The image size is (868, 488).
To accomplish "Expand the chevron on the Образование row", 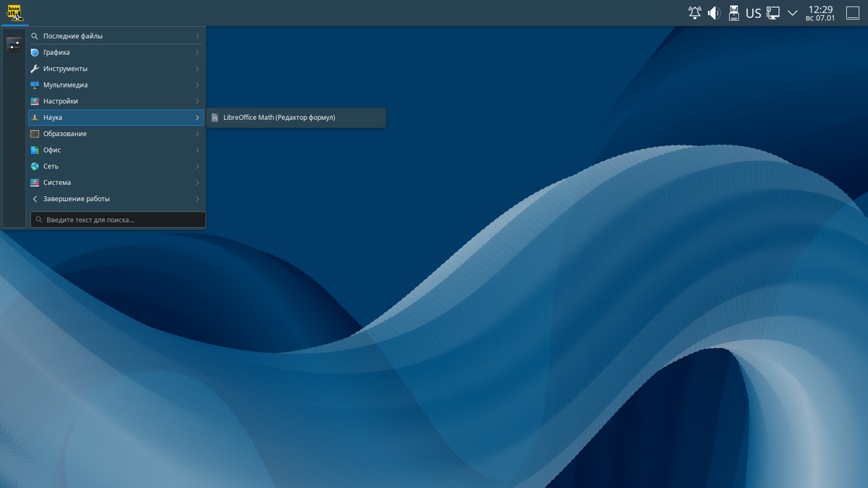I will [x=197, y=134].
